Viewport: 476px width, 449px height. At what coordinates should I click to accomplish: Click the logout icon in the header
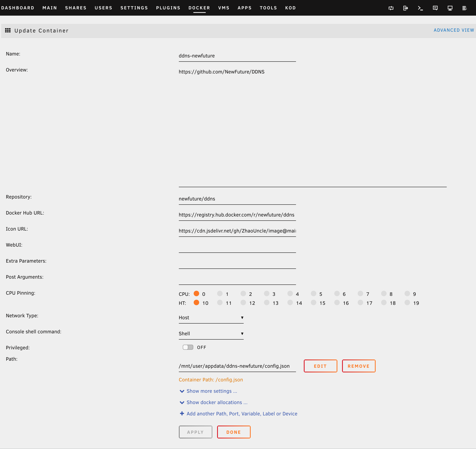click(x=406, y=8)
